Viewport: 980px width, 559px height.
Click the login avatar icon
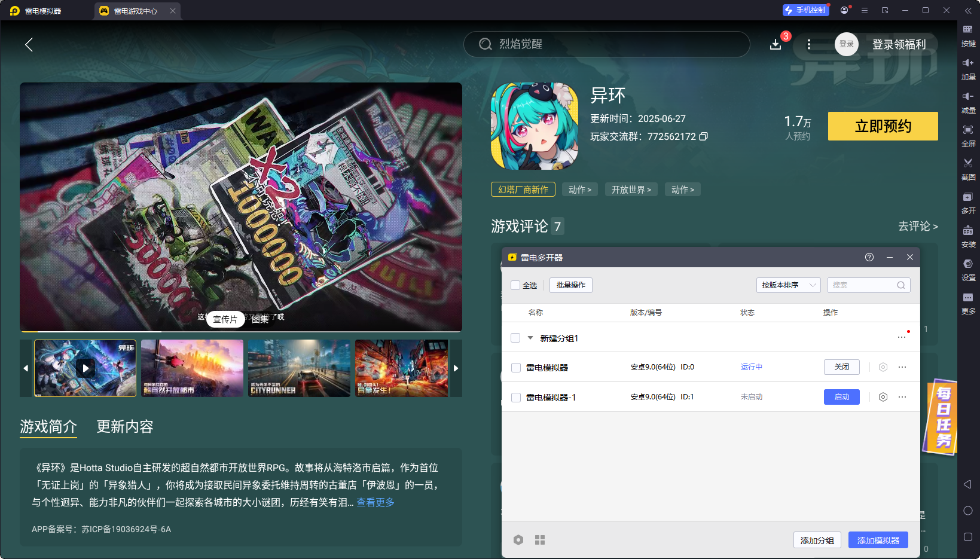[x=847, y=44]
